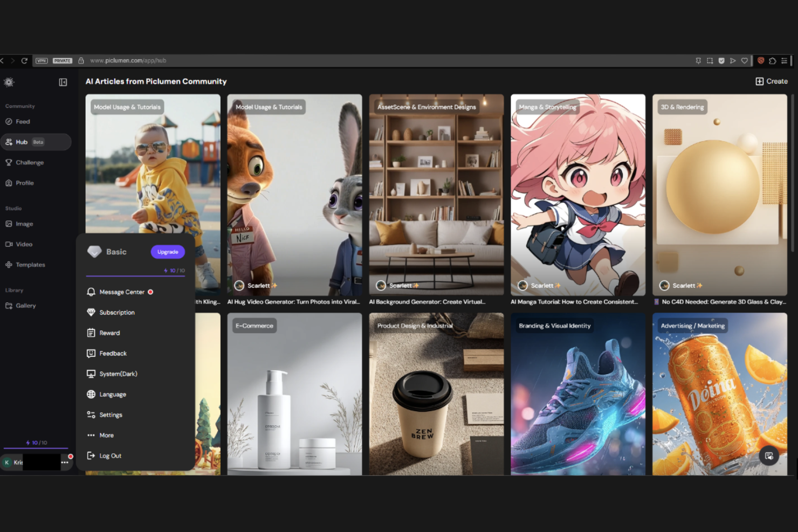This screenshot has width=798, height=532.
Task: Click the plus icon beside Create
Action: [759, 81]
